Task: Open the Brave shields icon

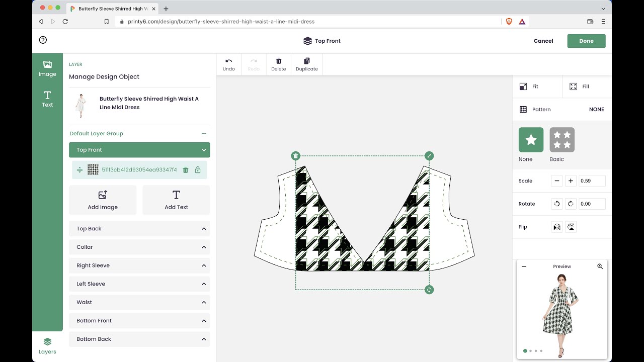Action: [x=509, y=22]
